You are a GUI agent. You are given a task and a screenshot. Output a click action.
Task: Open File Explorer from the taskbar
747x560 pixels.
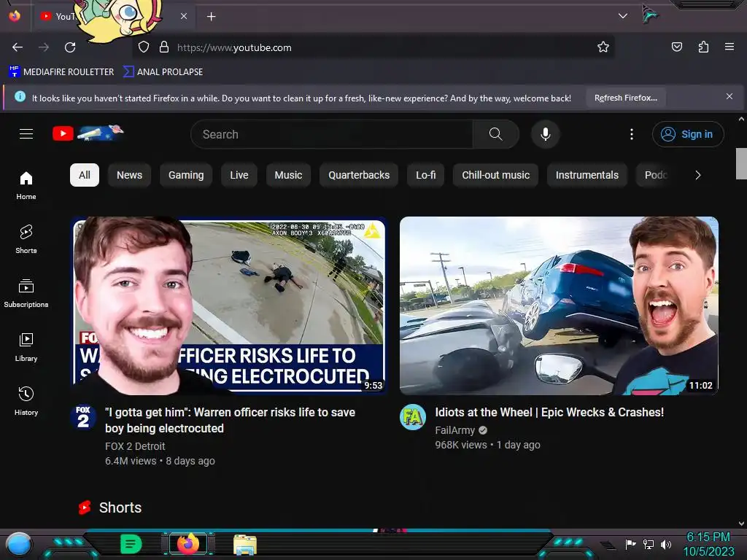click(x=245, y=544)
